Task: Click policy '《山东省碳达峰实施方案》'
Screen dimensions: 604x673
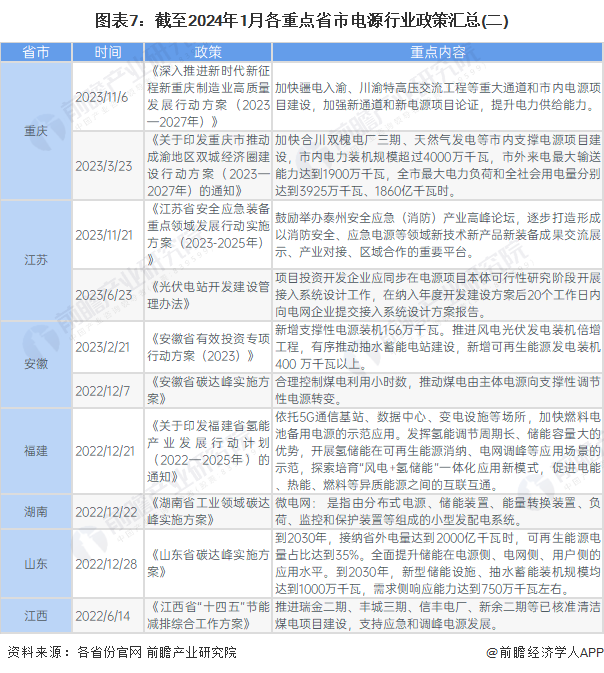Action: (x=208, y=564)
